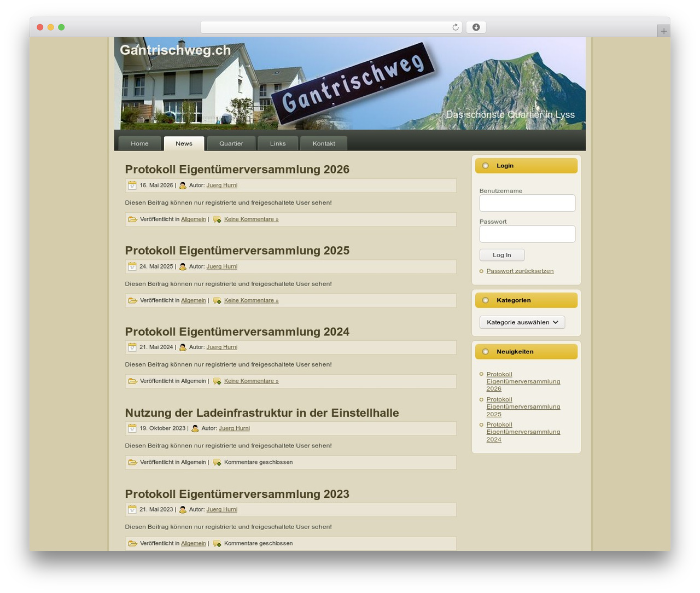The height and width of the screenshot is (593, 700).
Task: Open Juerg Hurni author link in 2024 post
Action: click(x=222, y=347)
